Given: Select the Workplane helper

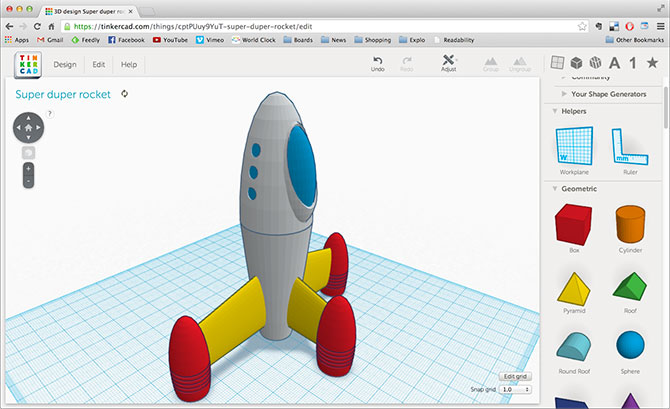Looking at the screenshot, I should 574,150.
